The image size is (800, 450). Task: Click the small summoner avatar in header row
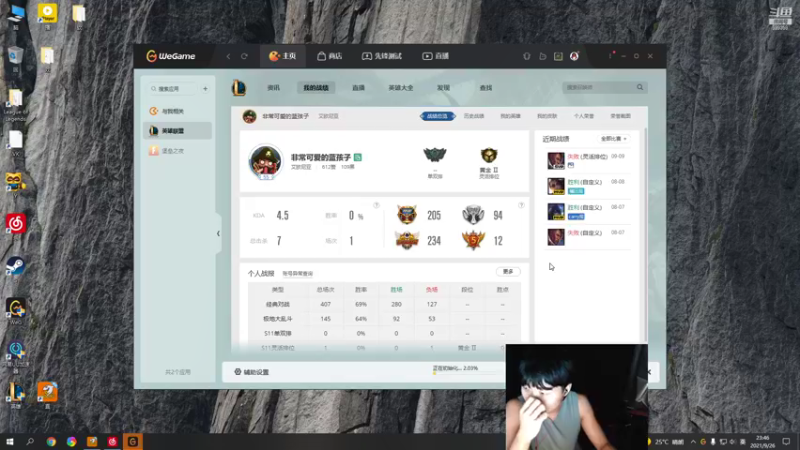[x=249, y=116]
